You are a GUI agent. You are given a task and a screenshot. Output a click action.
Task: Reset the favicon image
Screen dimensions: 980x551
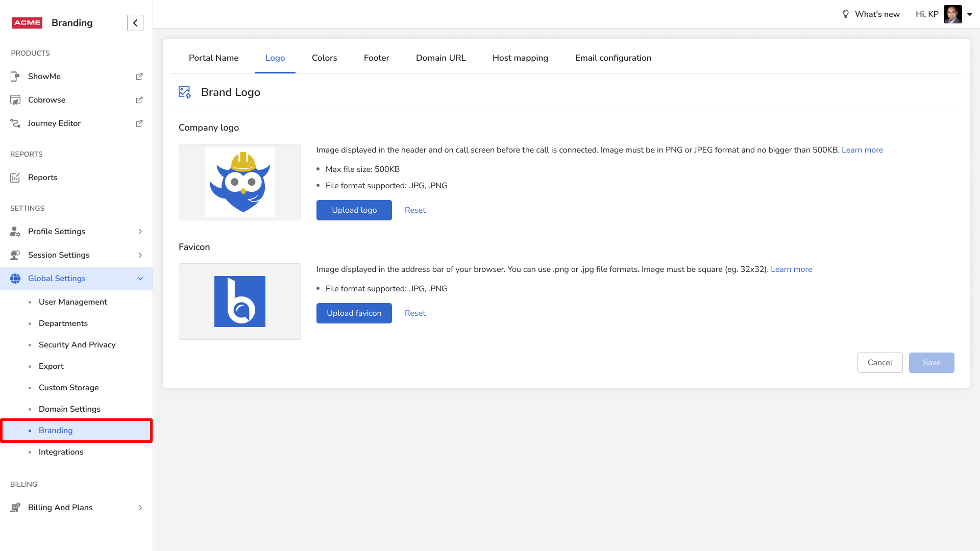click(415, 313)
